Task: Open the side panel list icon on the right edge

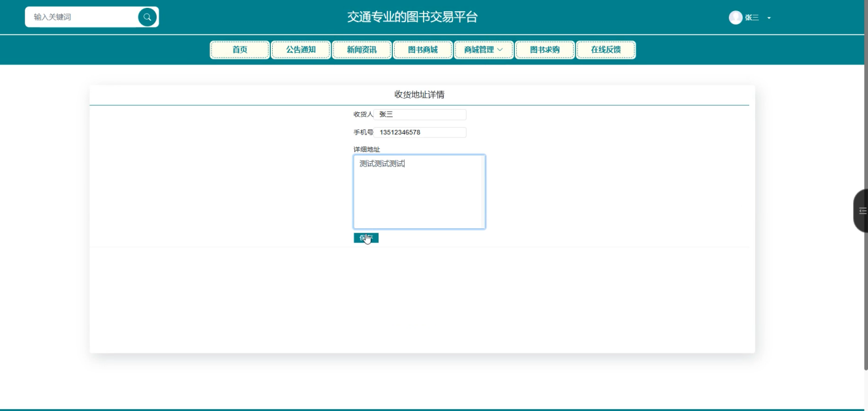Action: (x=863, y=211)
